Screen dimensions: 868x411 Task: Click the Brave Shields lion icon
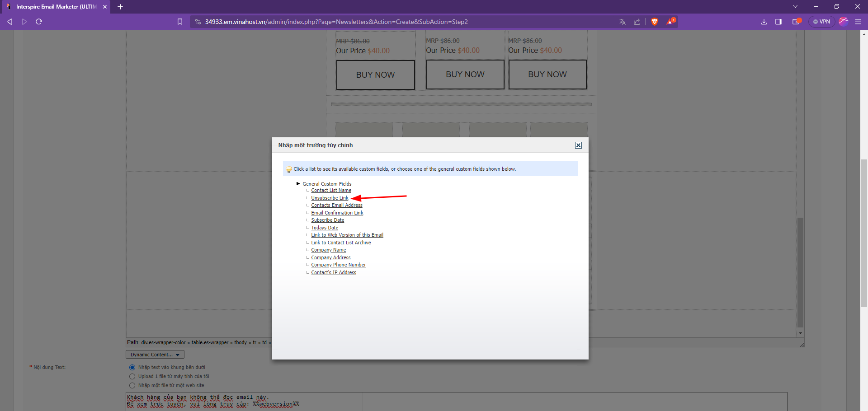click(x=654, y=22)
